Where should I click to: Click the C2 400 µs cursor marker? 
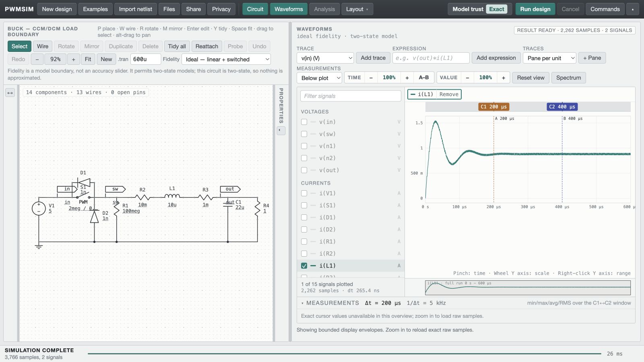tap(562, 107)
